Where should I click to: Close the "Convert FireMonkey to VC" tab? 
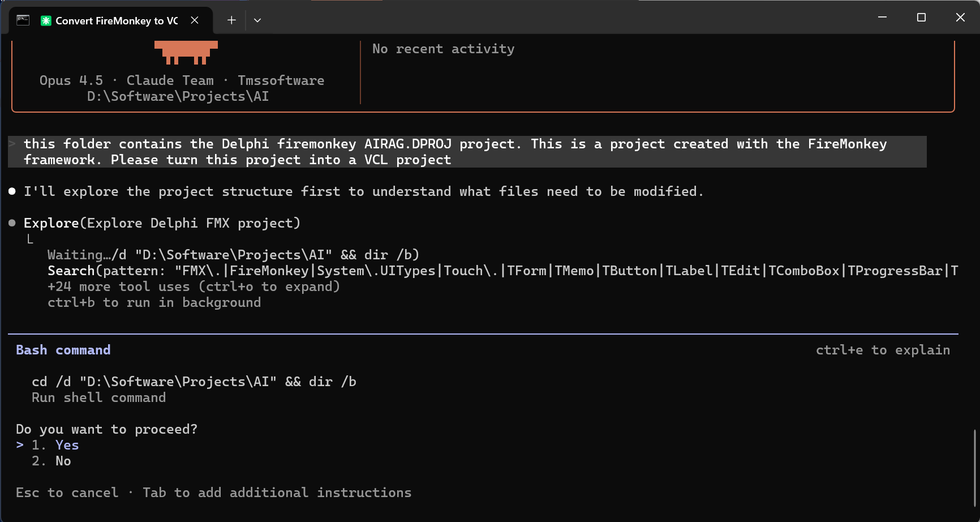[x=195, y=20]
